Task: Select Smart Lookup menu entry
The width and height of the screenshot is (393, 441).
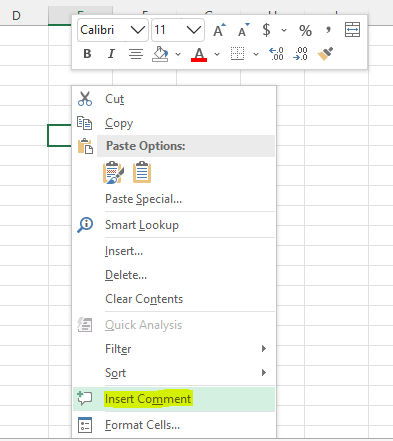Action: pyautogui.click(x=174, y=225)
